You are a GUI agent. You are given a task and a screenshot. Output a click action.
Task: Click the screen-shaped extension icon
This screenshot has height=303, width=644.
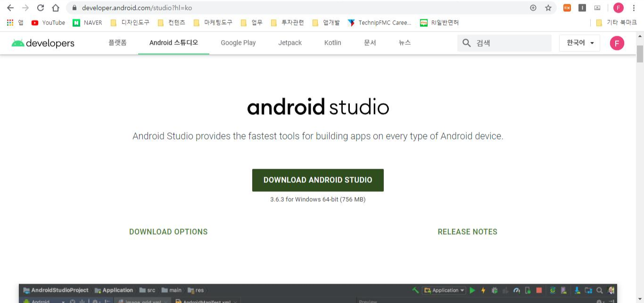pos(597,8)
